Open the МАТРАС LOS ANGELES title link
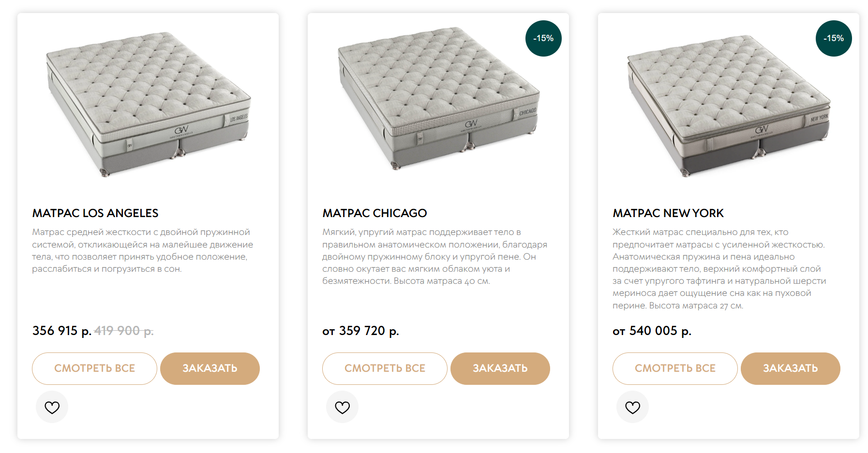868x453 pixels. (95, 213)
